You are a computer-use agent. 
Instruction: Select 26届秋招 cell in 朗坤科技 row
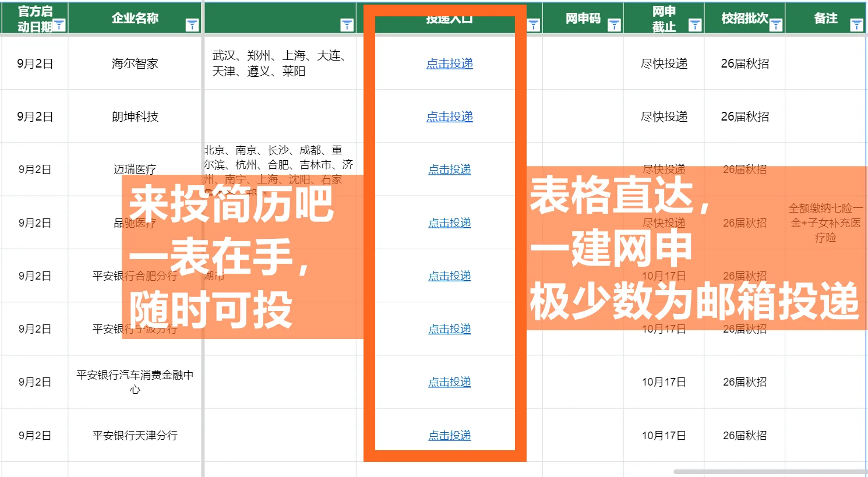[x=745, y=116]
